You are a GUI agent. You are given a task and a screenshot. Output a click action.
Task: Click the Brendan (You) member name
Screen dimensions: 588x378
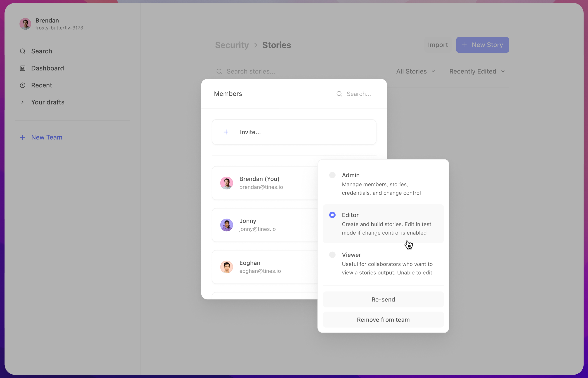tap(259, 179)
